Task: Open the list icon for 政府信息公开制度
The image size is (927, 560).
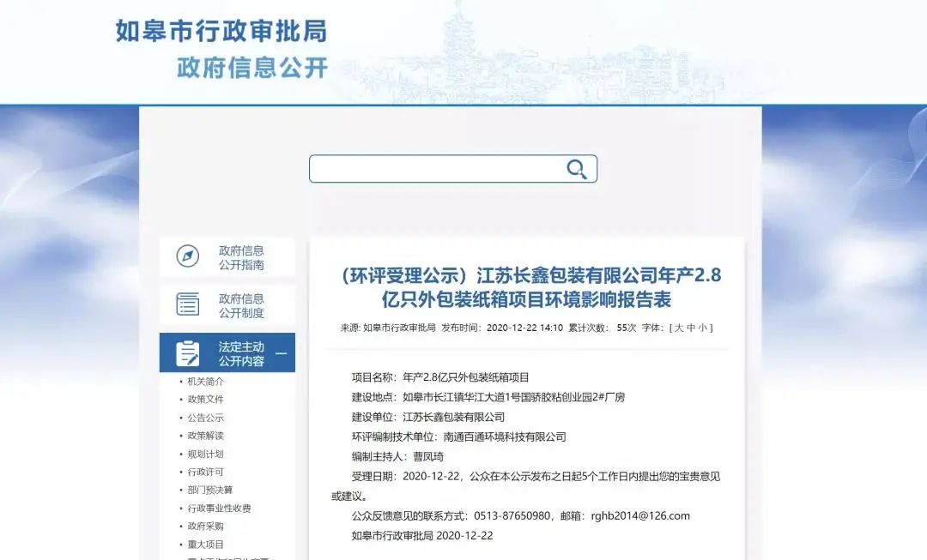Action: pos(187,304)
